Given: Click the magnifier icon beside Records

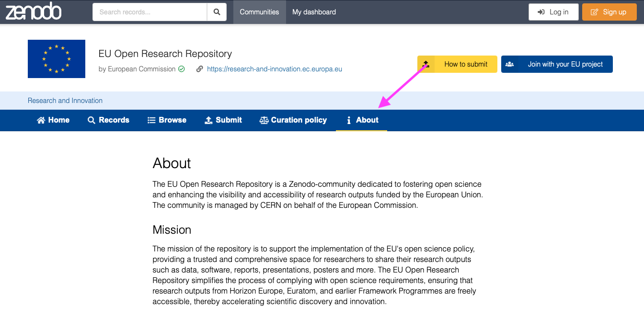Looking at the screenshot, I should pos(92,120).
